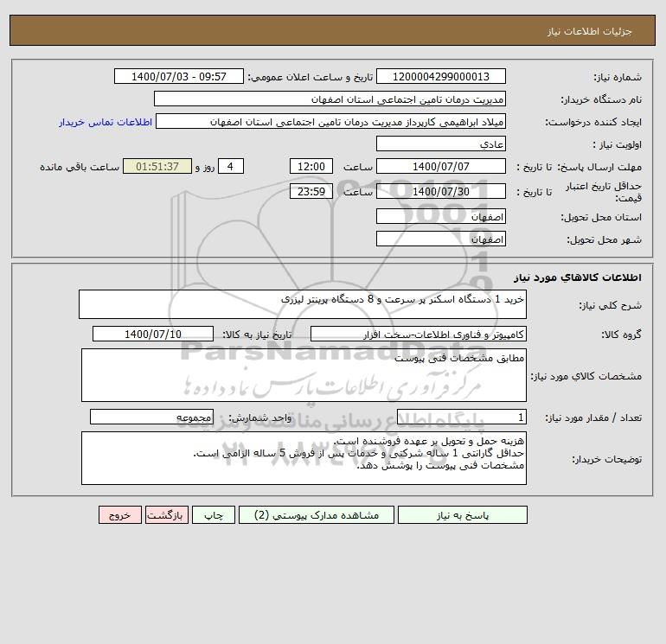This screenshot has height=644, width=666.
Task: Click goods group field کامپیوتر و فناوری اطلاعات
Action: 419,334
